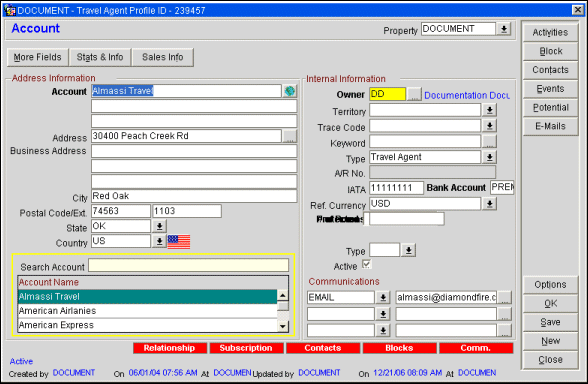Open the Owner lookup ellipsis button

[414, 94]
